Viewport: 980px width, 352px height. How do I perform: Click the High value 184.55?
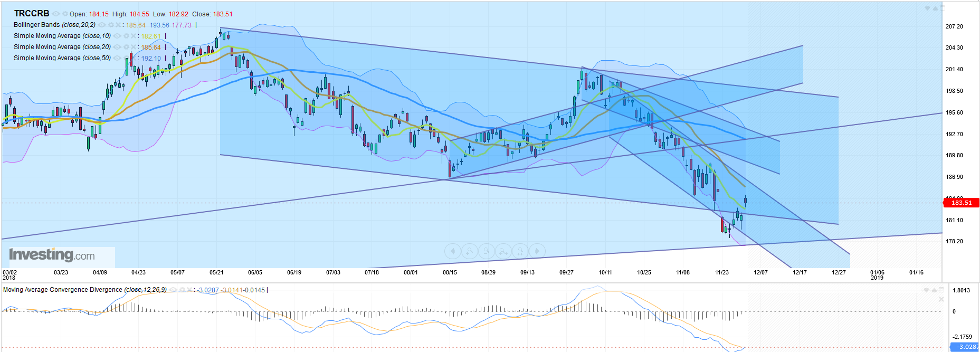point(139,14)
